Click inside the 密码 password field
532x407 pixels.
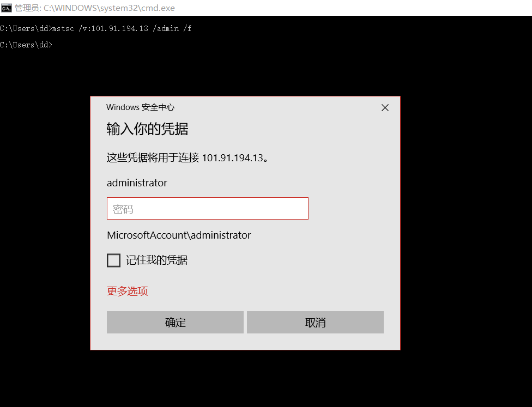pos(207,208)
